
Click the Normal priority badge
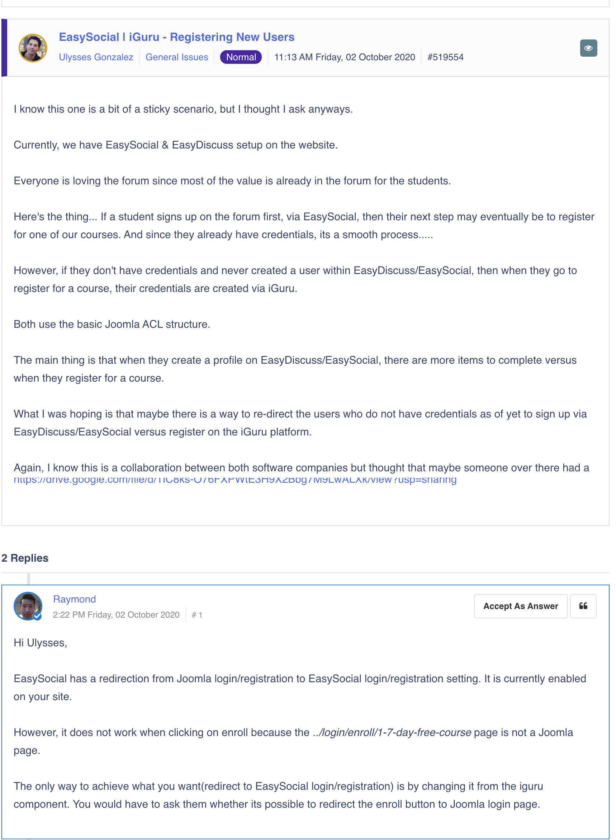241,57
